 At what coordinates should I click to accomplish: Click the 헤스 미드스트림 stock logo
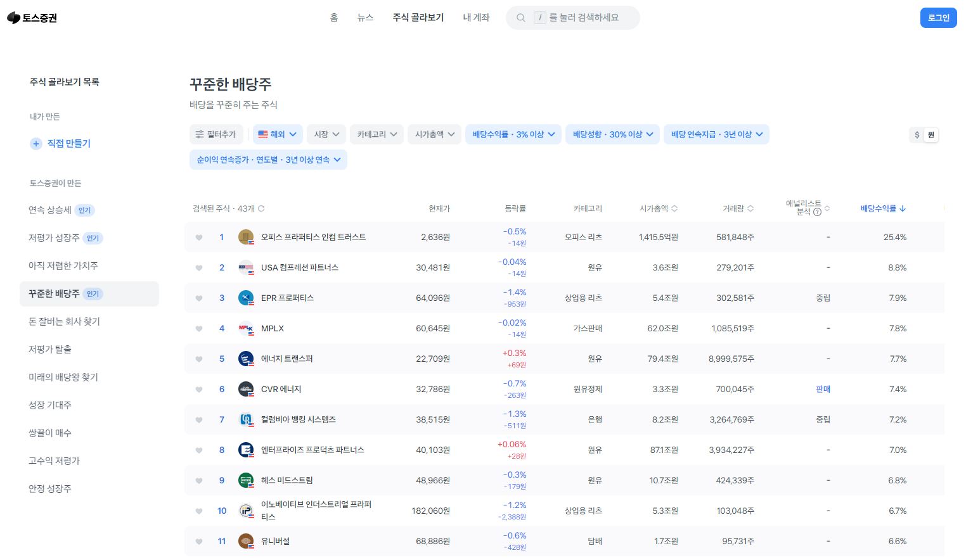[246, 480]
